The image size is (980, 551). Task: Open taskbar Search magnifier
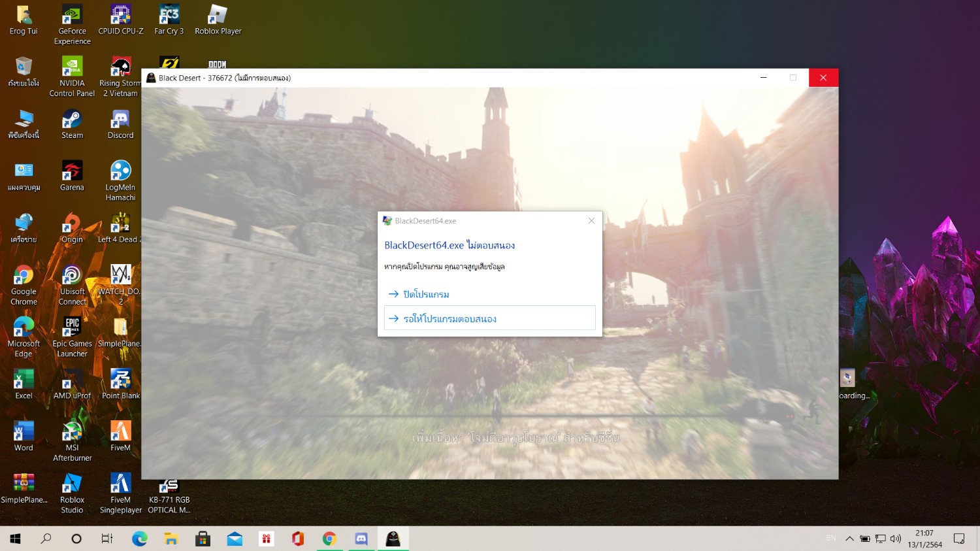pyautogui.click(x=46, y=539)
